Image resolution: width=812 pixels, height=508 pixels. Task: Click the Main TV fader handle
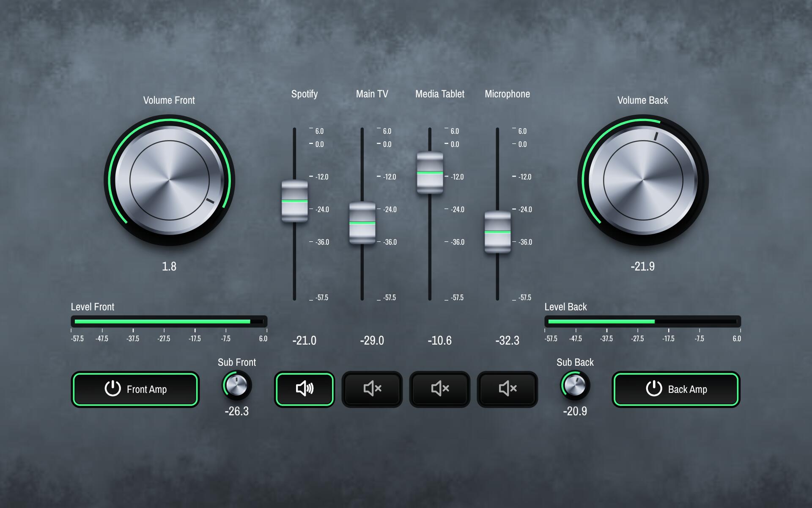(x=362, y=223)
